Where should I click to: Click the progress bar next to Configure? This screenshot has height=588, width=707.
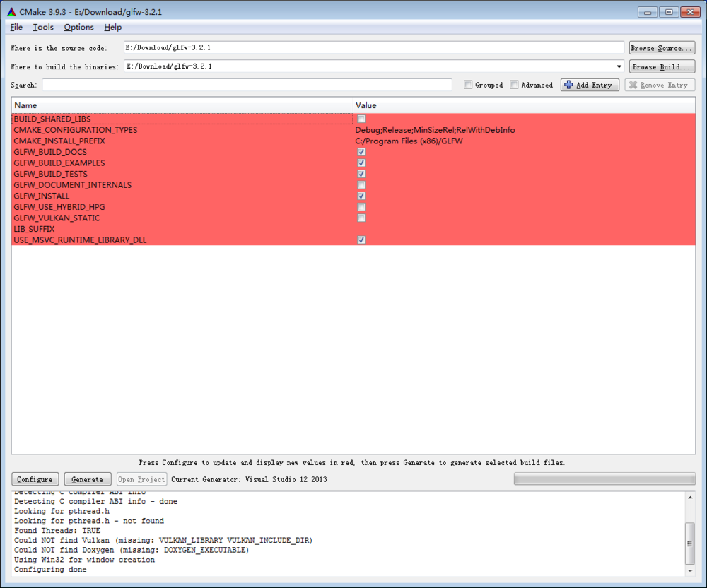(x=604, y=478)
